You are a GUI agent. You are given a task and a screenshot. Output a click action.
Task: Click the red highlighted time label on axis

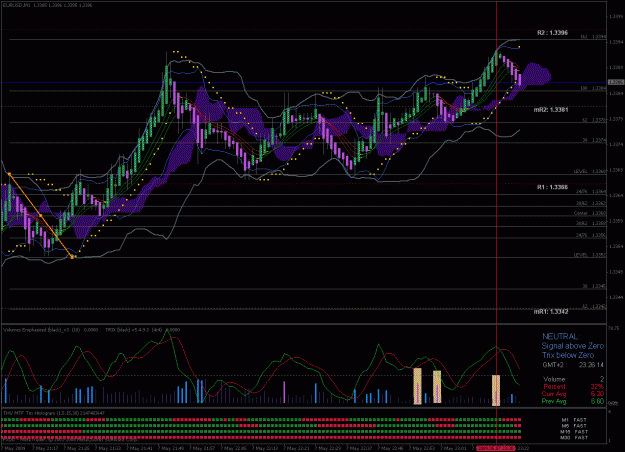tap(495, 448)
